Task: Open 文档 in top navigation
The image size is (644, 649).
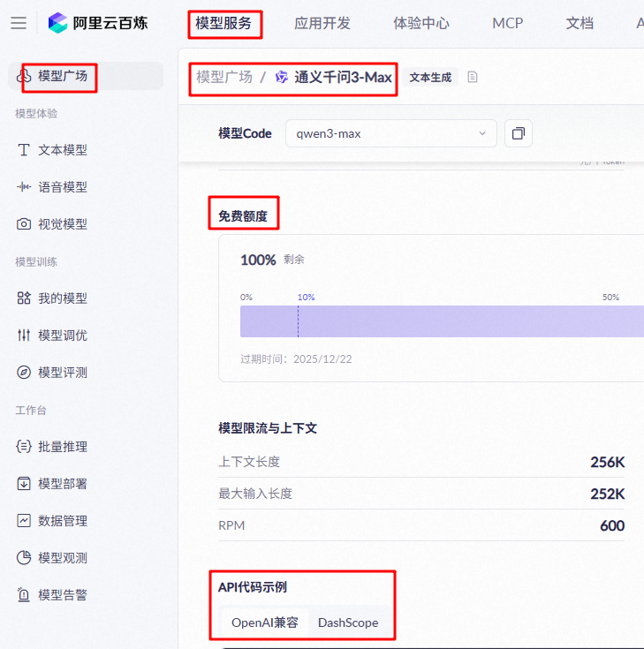Action: click(x=580, y=23)
